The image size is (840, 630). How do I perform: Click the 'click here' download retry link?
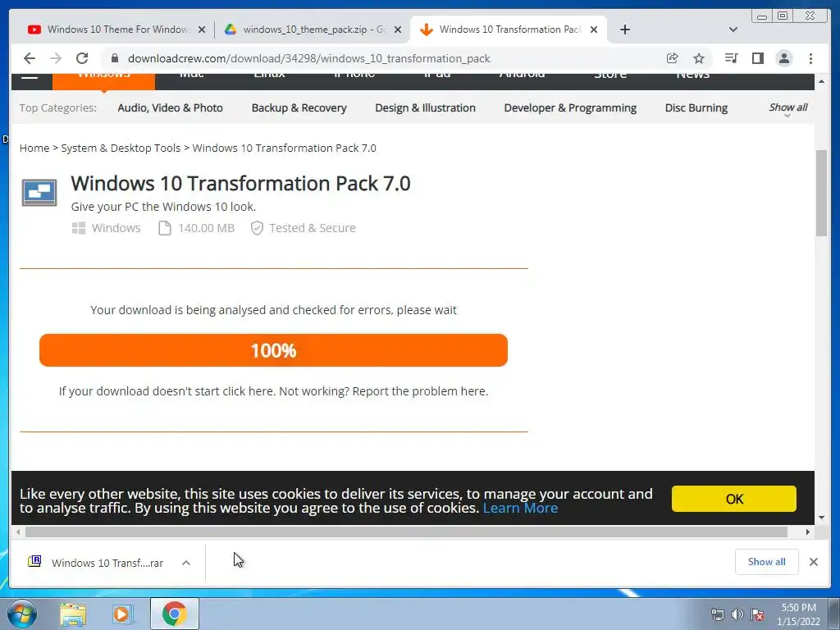click(248, 391)
